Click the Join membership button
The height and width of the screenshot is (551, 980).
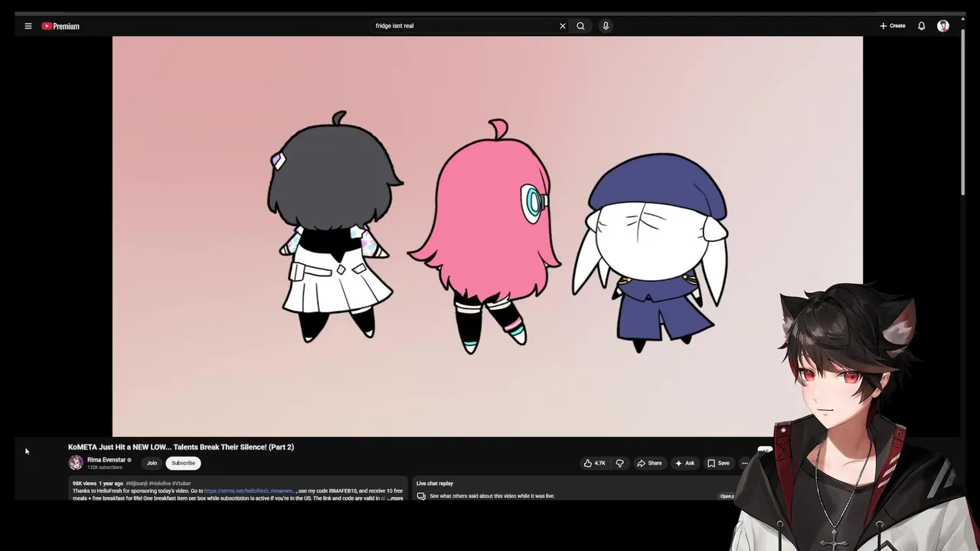(152, 463)
